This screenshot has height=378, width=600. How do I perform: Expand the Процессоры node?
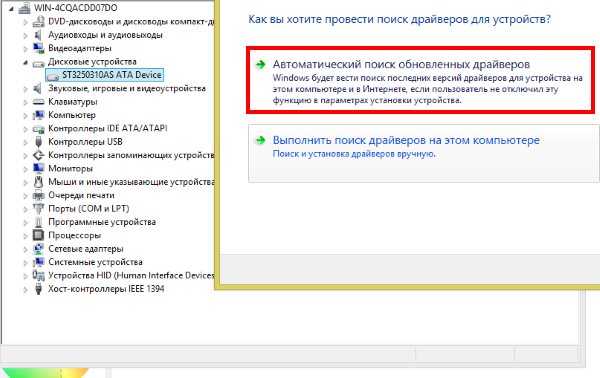point(25,236)
